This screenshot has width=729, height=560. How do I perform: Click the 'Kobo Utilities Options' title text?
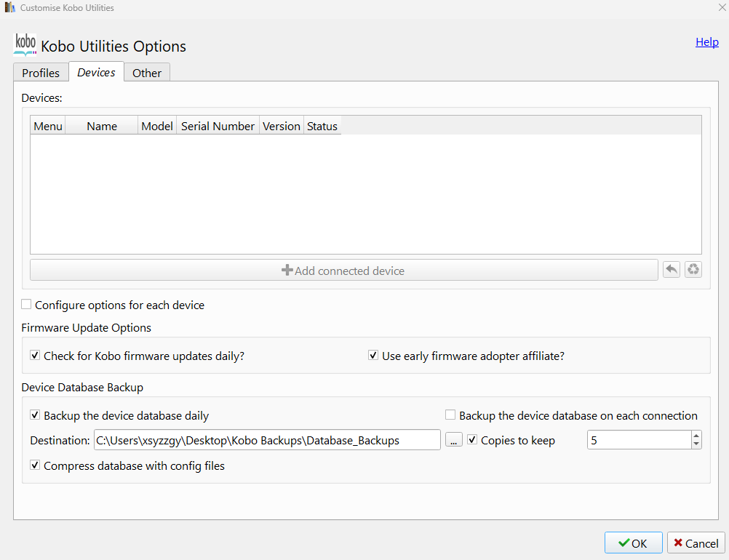coord(113,46)
